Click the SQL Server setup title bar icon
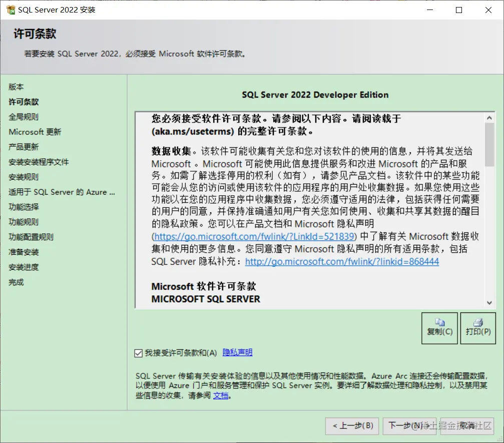 pos(11,10)
